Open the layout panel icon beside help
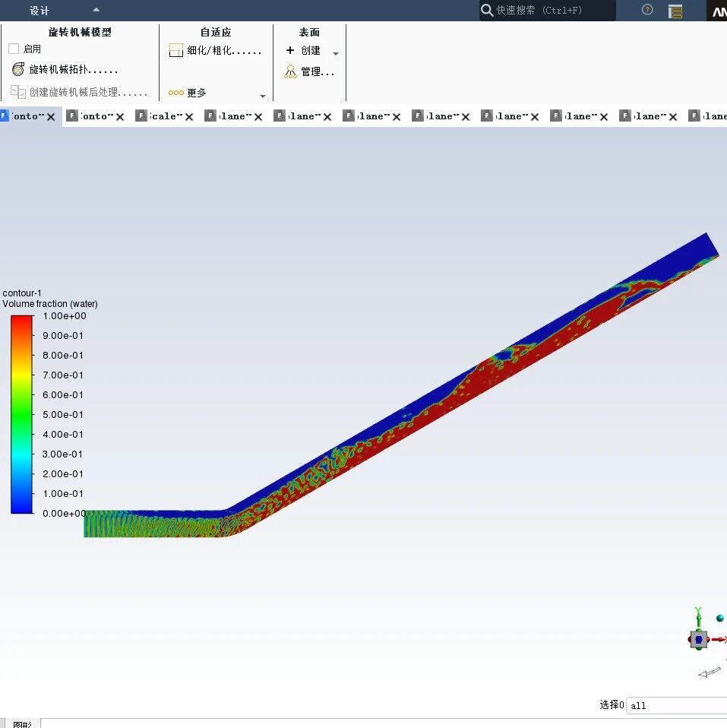727x728 pixels. [675, 11]
